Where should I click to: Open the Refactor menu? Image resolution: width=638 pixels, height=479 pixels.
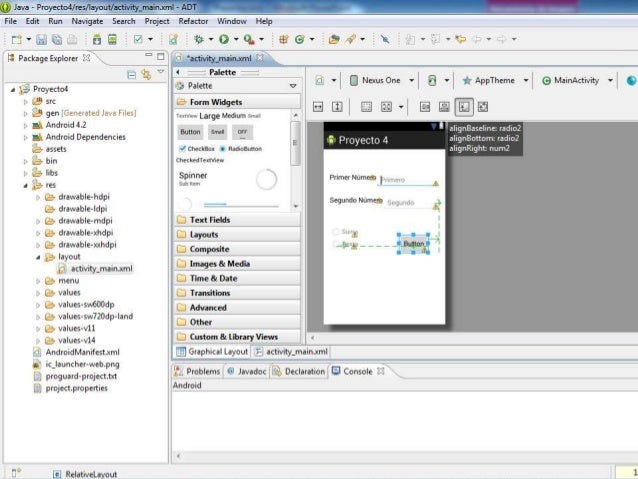[x=193, y=21]
